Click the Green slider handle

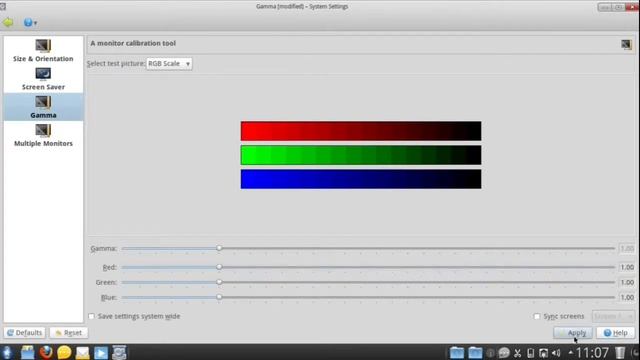(x=219, y=282)
